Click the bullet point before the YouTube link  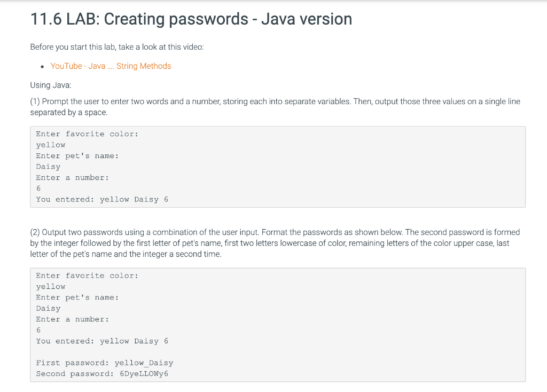click(42, 66)
